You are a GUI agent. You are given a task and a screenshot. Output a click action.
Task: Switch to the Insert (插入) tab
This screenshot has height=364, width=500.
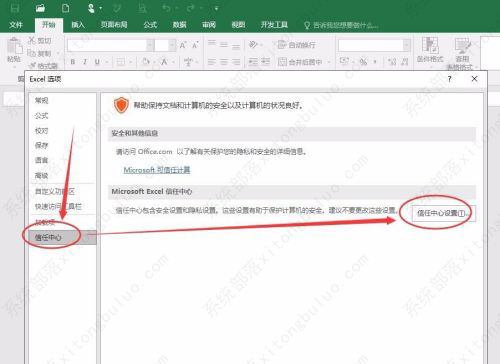tap(78, 25)
